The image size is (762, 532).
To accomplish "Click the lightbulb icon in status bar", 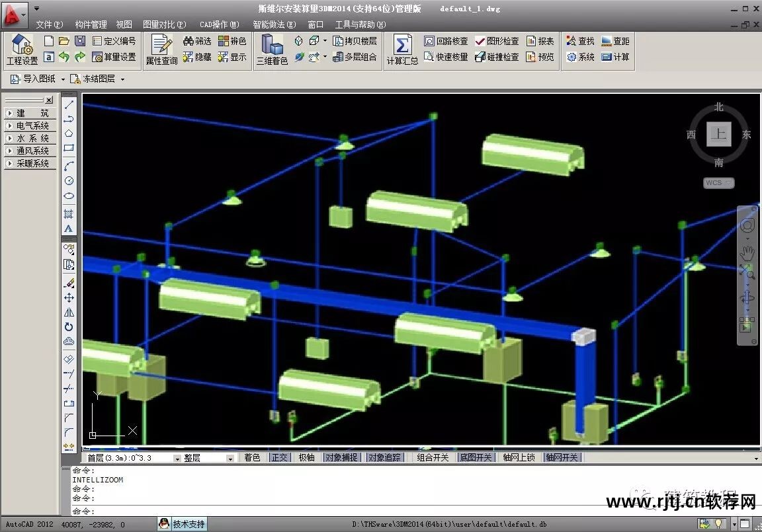I will 718,524.
